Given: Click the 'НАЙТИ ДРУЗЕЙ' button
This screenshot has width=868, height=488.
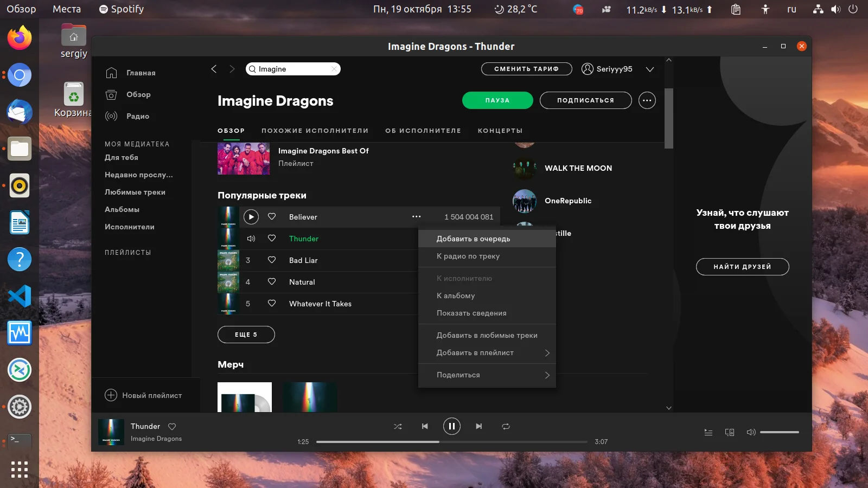Looking at the screenshot, I should pyautogui.click(x=742, y=267).
